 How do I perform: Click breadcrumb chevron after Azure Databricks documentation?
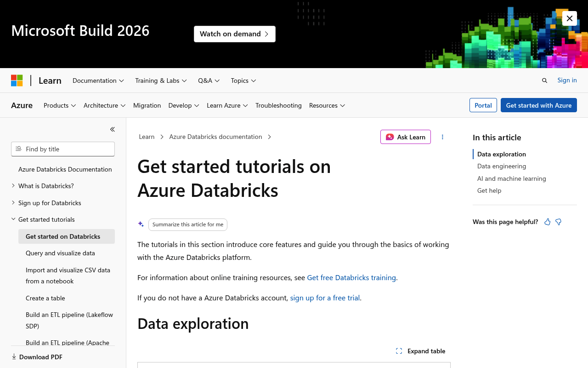point(270,137)
